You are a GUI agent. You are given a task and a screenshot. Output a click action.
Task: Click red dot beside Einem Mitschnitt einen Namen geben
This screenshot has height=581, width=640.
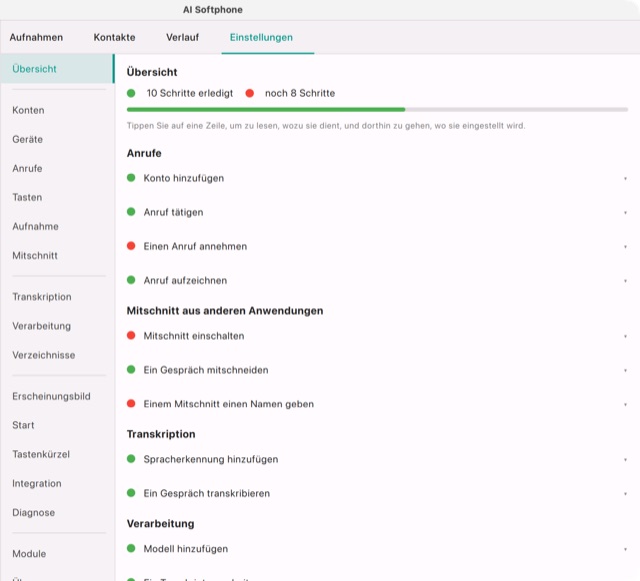tap(131, 403)
